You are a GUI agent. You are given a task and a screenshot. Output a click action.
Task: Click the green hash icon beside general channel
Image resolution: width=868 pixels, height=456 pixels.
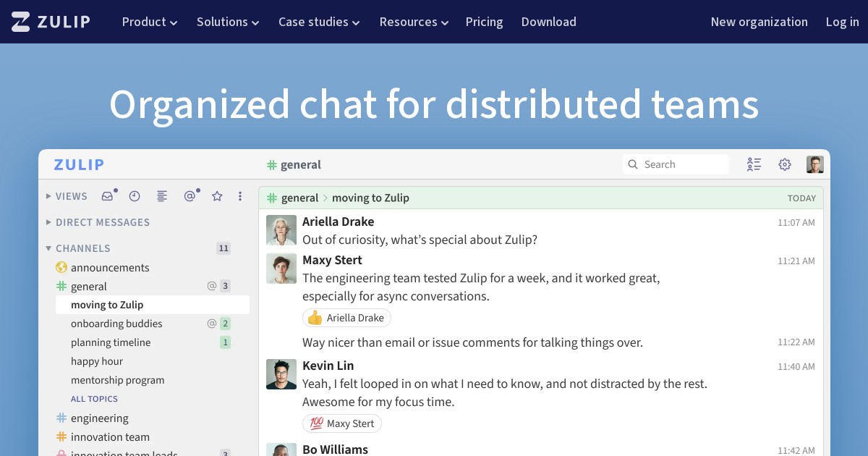tap(61, 286)
